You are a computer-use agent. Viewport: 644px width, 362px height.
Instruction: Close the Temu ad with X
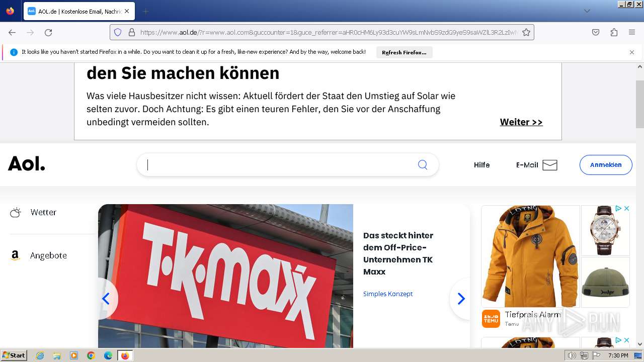[626, 208]
